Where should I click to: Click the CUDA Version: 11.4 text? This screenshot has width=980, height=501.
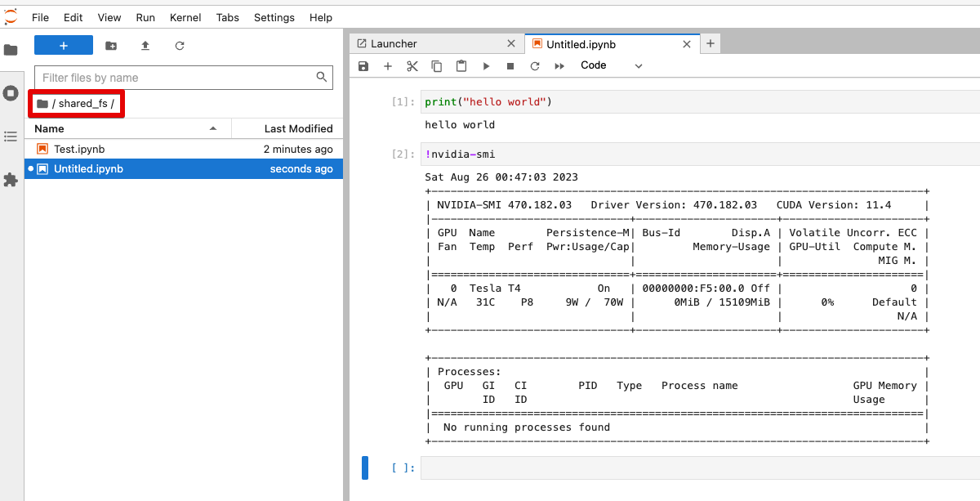click(x=834, y=204)
